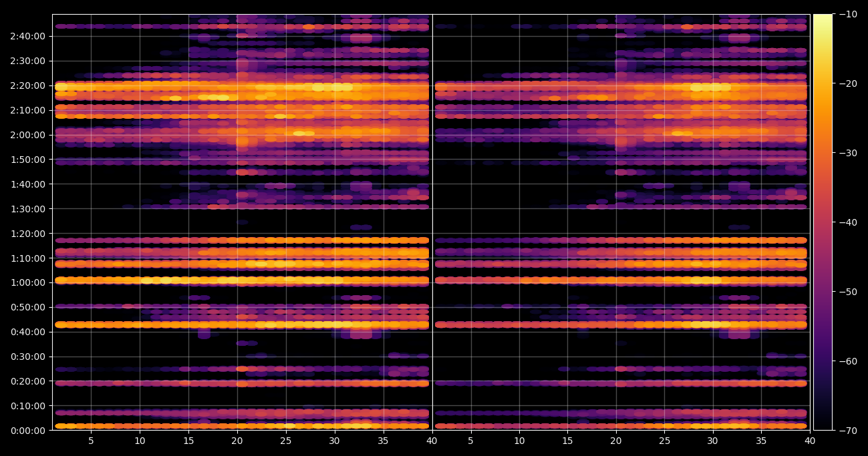Click x-axis label 40 at right plot's end

pyautogui.click(x=810, y=441)
